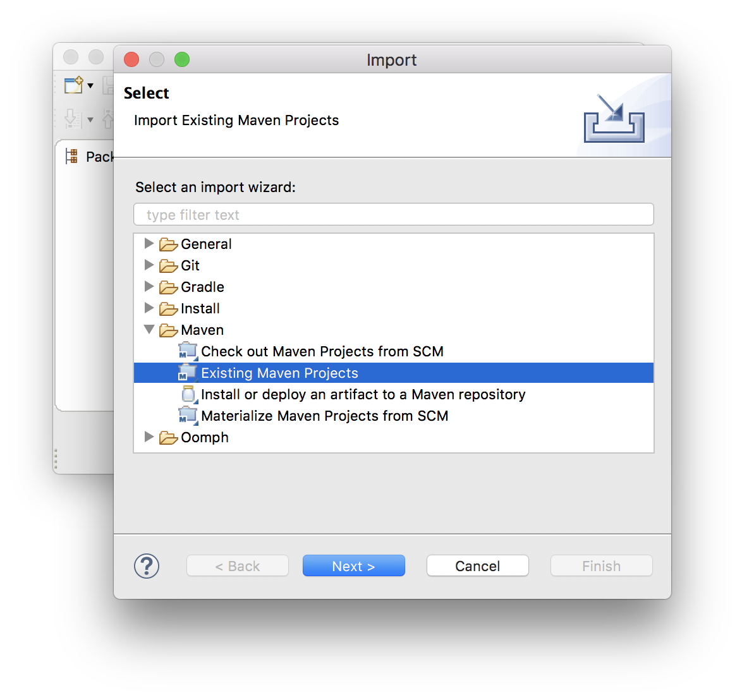This screenshot has width=742, height=700.
Task: Click the Maven folder icon
Action: point(169,330)
